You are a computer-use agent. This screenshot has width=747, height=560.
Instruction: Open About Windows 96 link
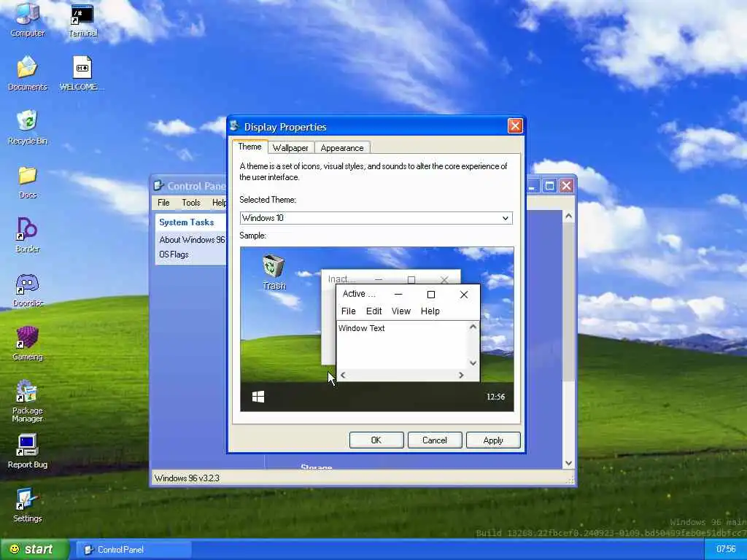192,239
